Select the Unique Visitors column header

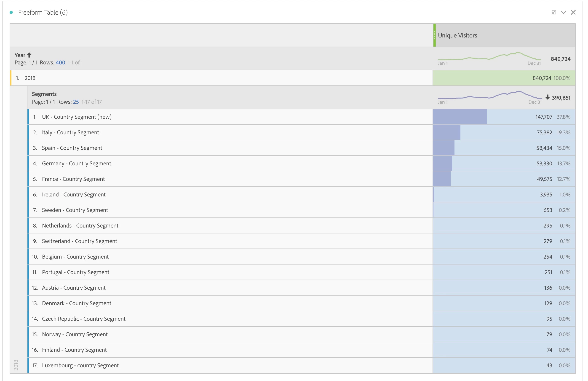point(457,35)
